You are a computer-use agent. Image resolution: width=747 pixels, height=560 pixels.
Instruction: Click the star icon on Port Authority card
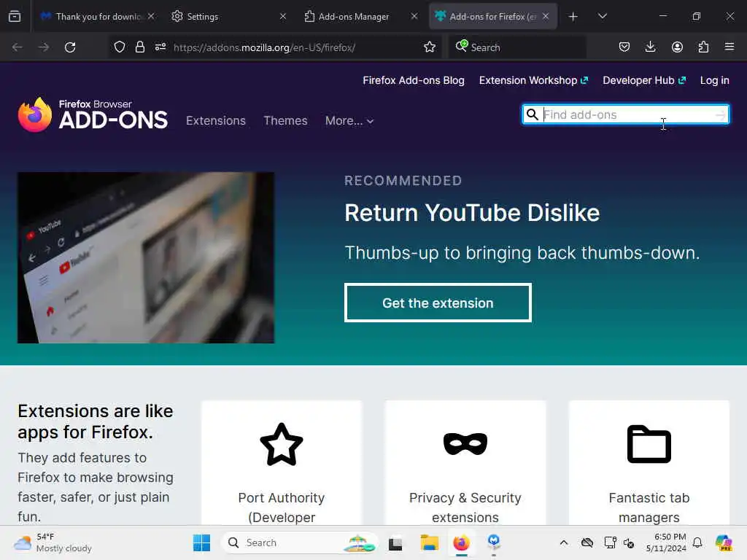click(282, 444)
